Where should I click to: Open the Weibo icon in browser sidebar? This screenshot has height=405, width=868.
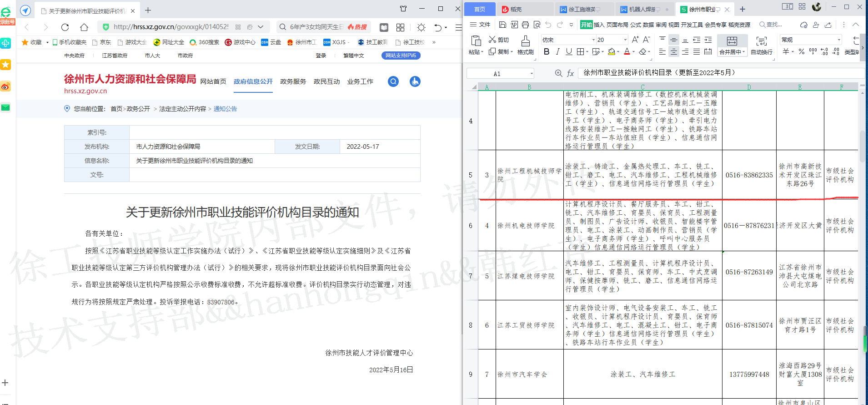5,86
